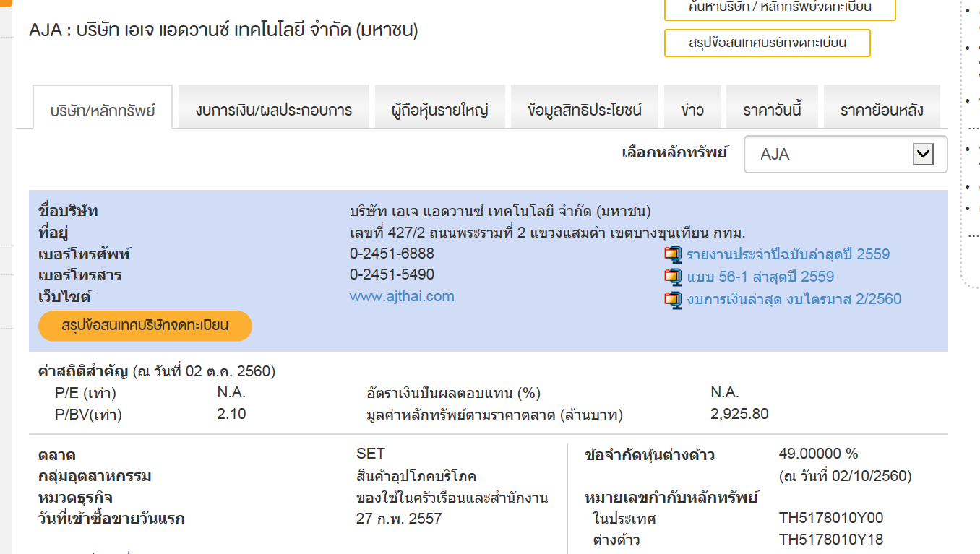Click the market cap value 2,925.80
Screen dimensions: 980x554
pyautogui.click(x=739, y=414)
